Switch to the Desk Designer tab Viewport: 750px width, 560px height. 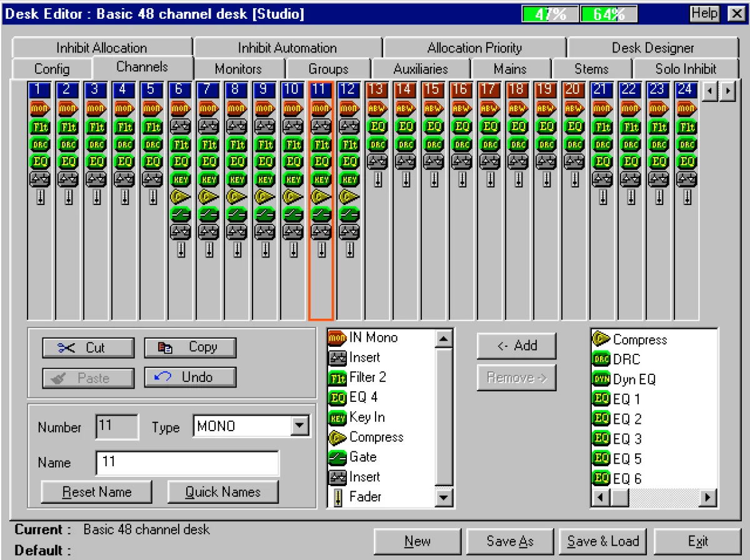(x=653, y=47)
